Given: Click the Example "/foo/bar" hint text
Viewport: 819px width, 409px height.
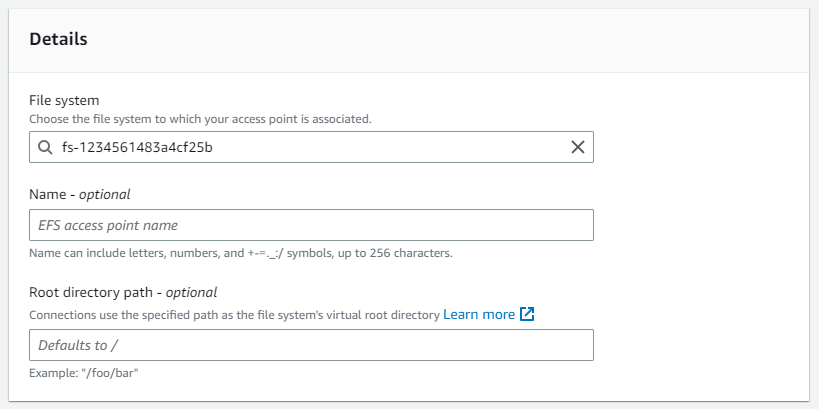Looking at the screenshot, I should (x=84, y=373).
